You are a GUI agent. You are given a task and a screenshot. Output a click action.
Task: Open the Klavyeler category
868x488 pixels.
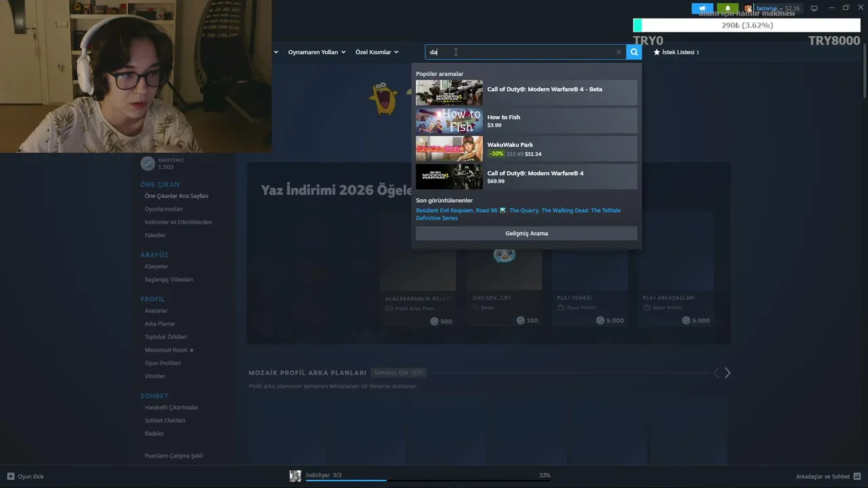click(x=156, y=266)
